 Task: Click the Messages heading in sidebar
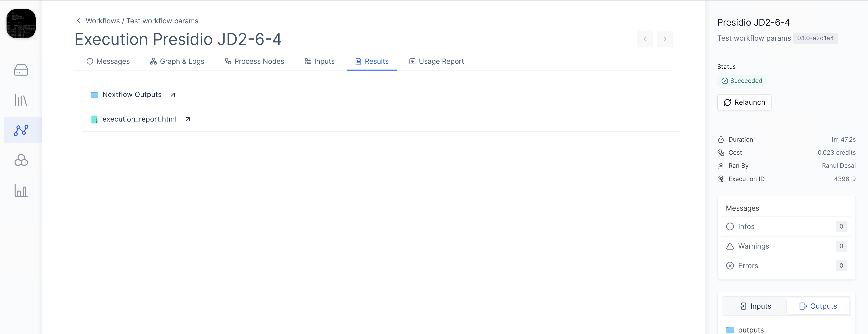pos(742,208)
